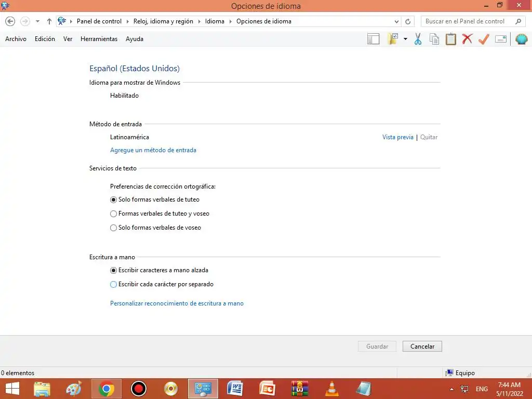
Task: Show hidden system tray icons
Action: pyautogui.click(x=451, y=389)
